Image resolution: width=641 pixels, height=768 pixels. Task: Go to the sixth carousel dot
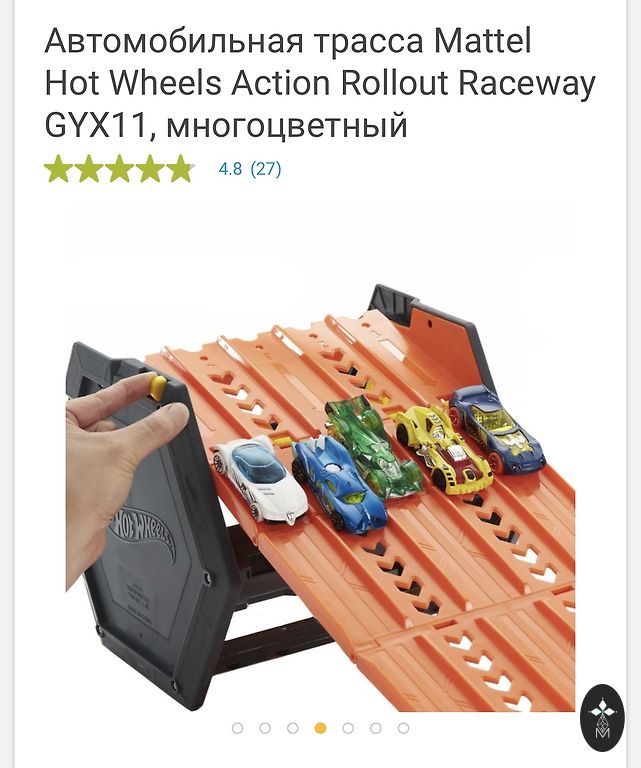point(376,728)
